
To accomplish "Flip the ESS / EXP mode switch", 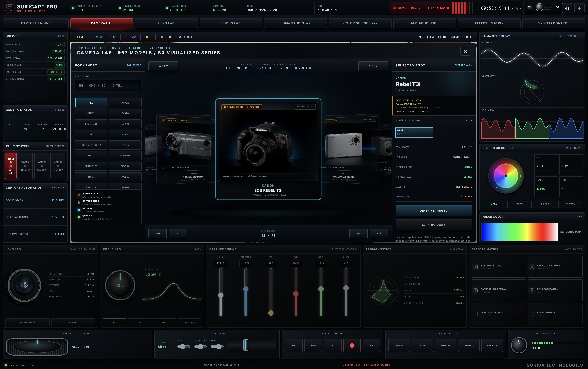I will pyautogui.click(x=543, y=7).
